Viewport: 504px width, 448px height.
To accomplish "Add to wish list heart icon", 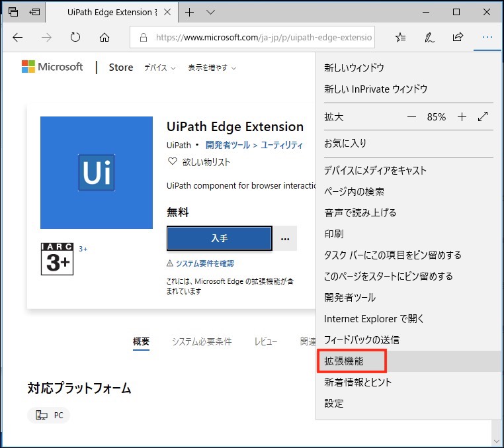I will click(x=173, y=162).
